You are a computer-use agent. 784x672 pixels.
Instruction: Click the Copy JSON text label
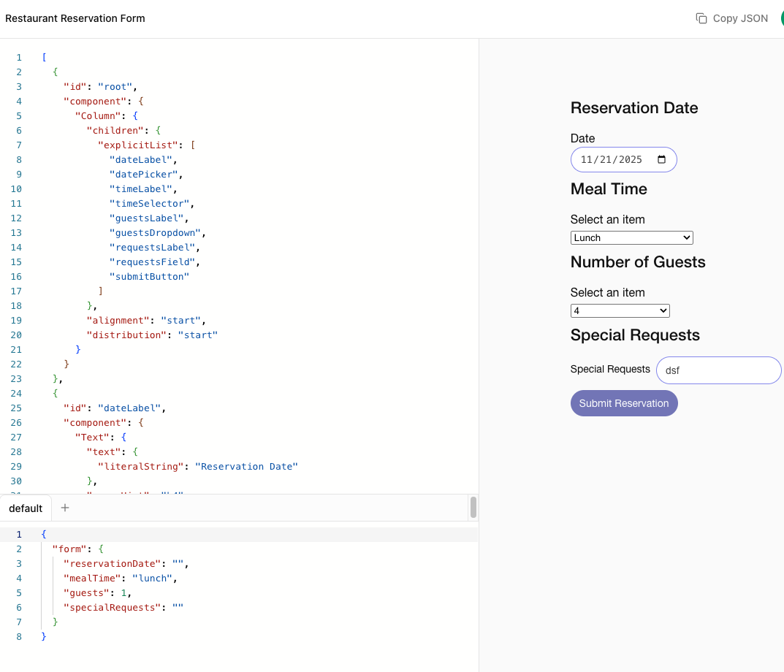pyautogui.click(x=740, y=18)
